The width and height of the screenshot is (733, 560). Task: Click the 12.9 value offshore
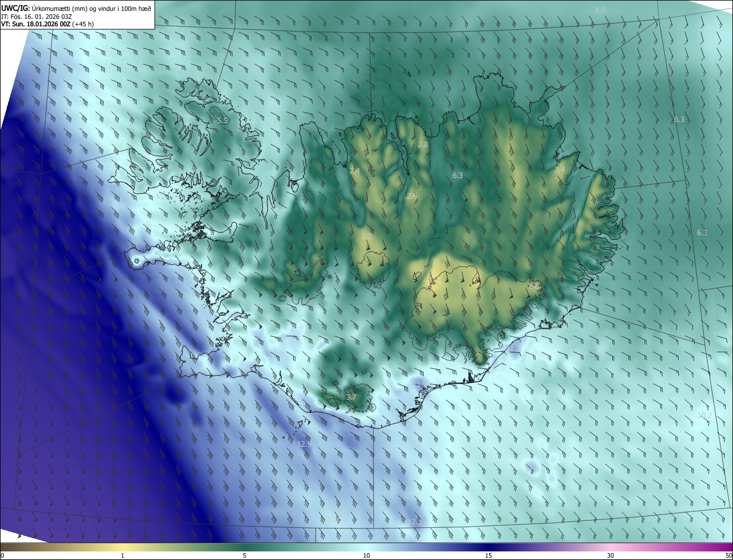(x=304, y=444)
